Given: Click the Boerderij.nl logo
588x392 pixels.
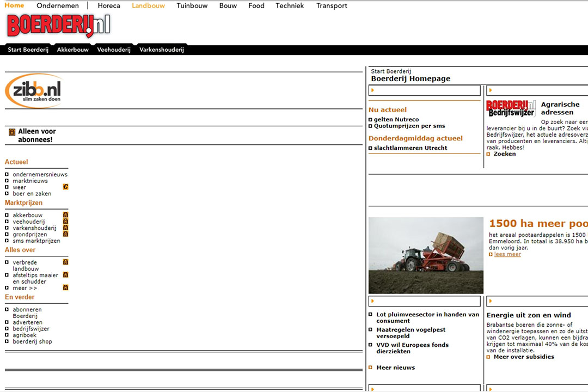Looking at the screenshot, I should 58,26.
